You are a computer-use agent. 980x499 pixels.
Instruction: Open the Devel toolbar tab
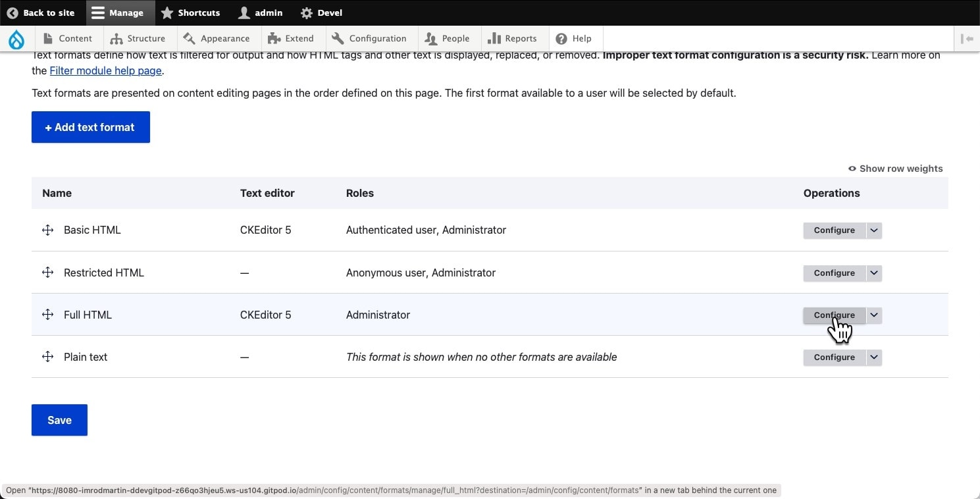point(321,13)
